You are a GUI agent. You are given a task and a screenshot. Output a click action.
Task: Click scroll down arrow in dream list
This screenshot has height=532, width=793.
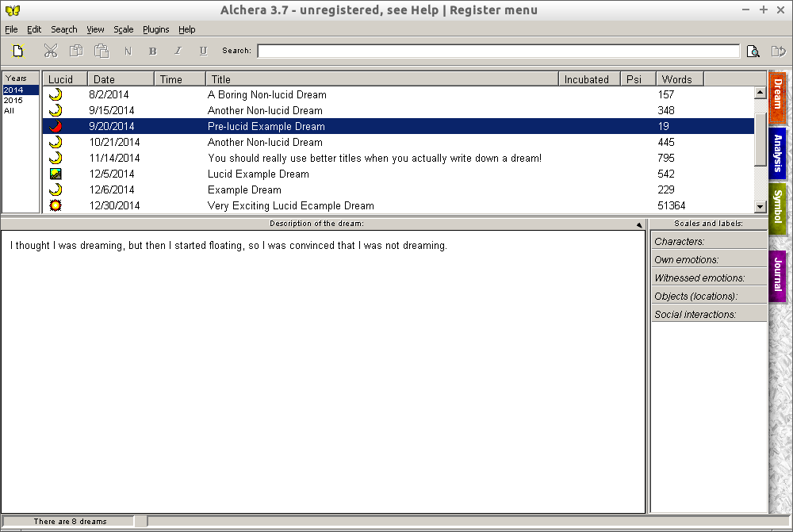pyautogui.click(x=760, y=206)
